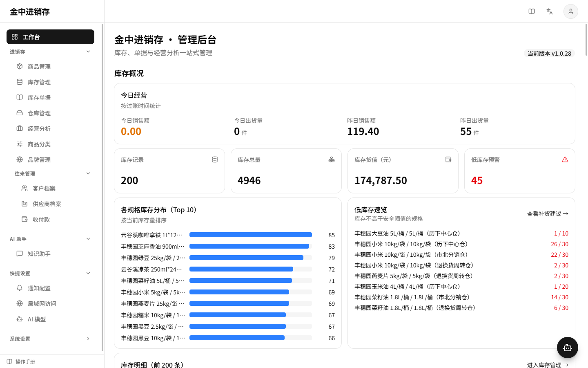Image resolution: width=588 pixels, height=368 pixels.
Task: Click the 商品管理 cube icon
Action: pos(20,66)
